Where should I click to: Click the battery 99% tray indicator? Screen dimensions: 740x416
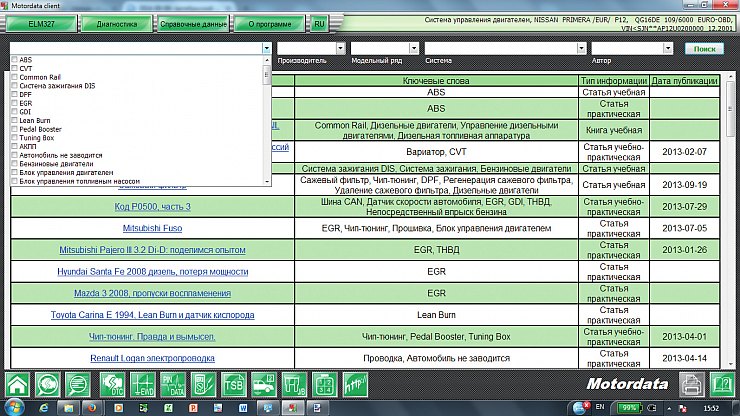click(x=629, y=408)
